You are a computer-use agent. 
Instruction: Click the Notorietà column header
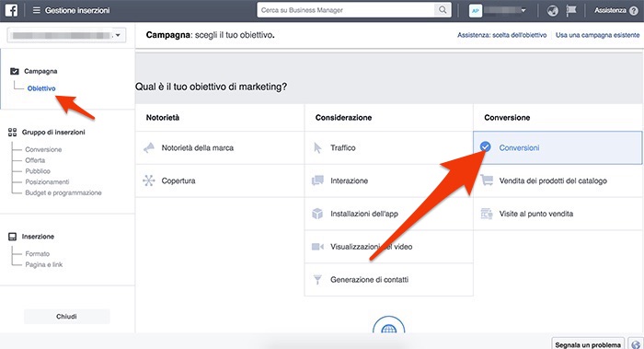point(163,118)
